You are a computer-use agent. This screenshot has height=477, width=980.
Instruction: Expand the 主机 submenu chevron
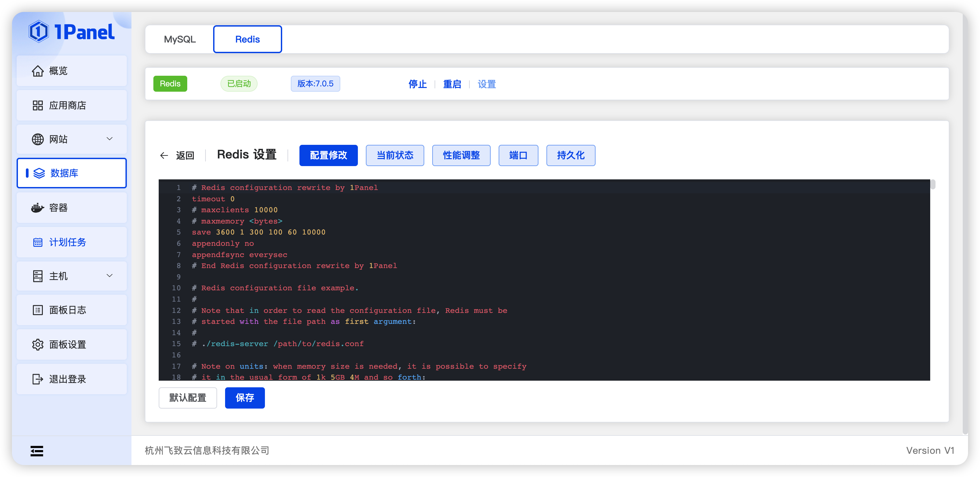pyautogui.click(x=110, y=276)
